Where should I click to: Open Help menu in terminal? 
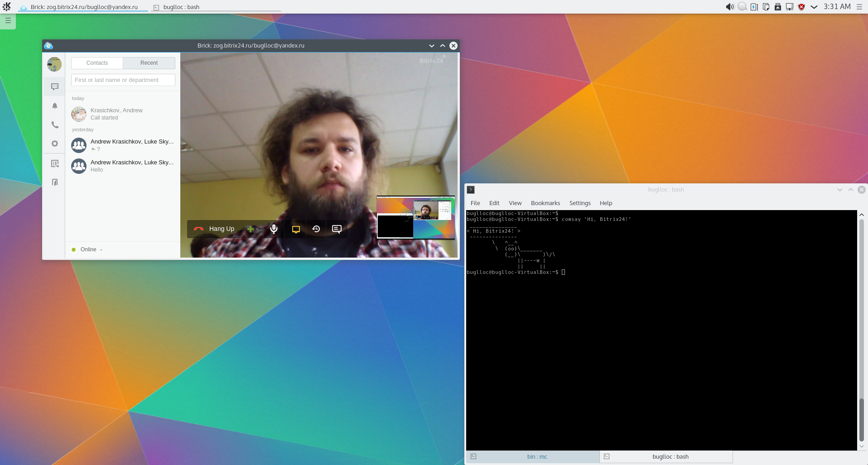pos(606,203)
